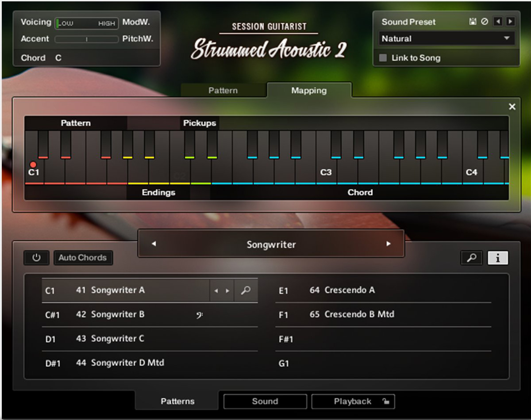Select next song style after Songwriter
The image size is (531, 420).
pos(389,244)
